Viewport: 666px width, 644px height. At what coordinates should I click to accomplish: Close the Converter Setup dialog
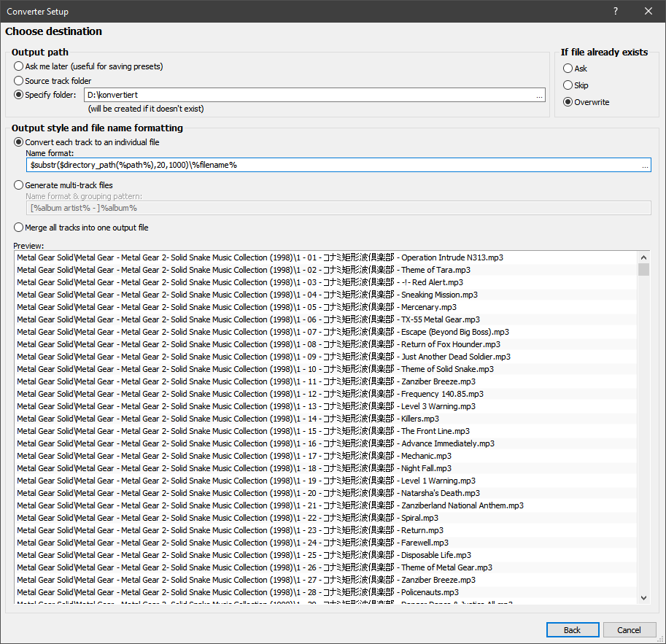[648, 11]
